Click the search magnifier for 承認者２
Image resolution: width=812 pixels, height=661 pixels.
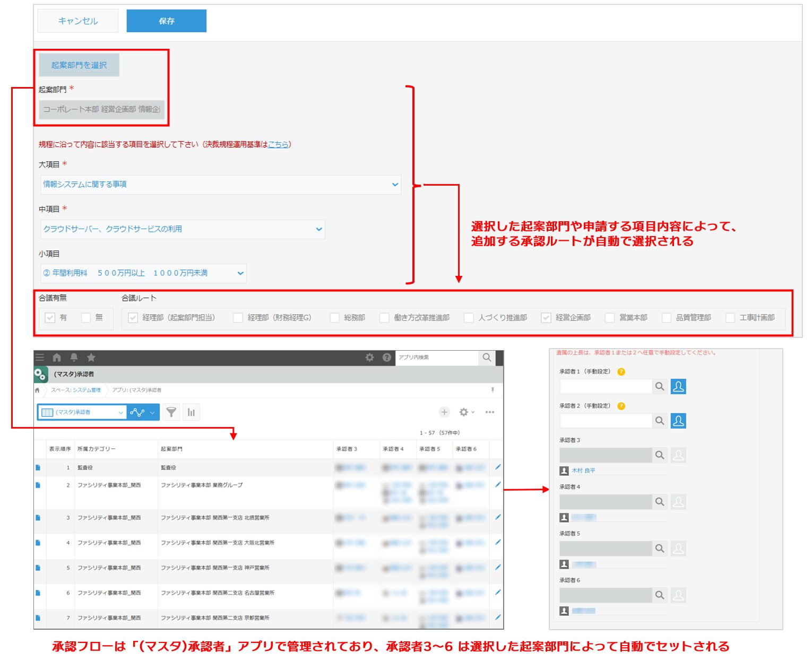(660, 421)
